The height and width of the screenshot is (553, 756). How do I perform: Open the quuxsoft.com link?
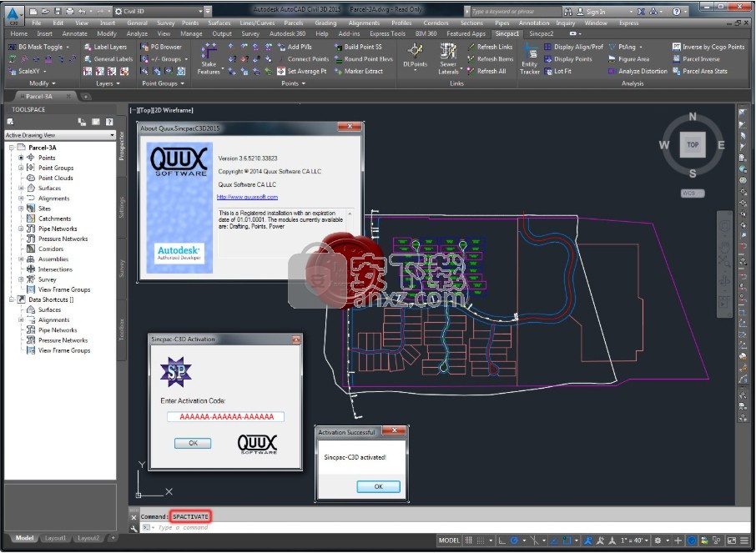tap(247, 197)
